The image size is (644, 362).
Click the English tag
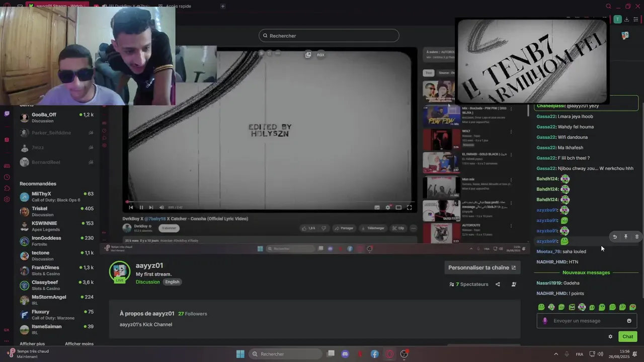click(172, 282)
